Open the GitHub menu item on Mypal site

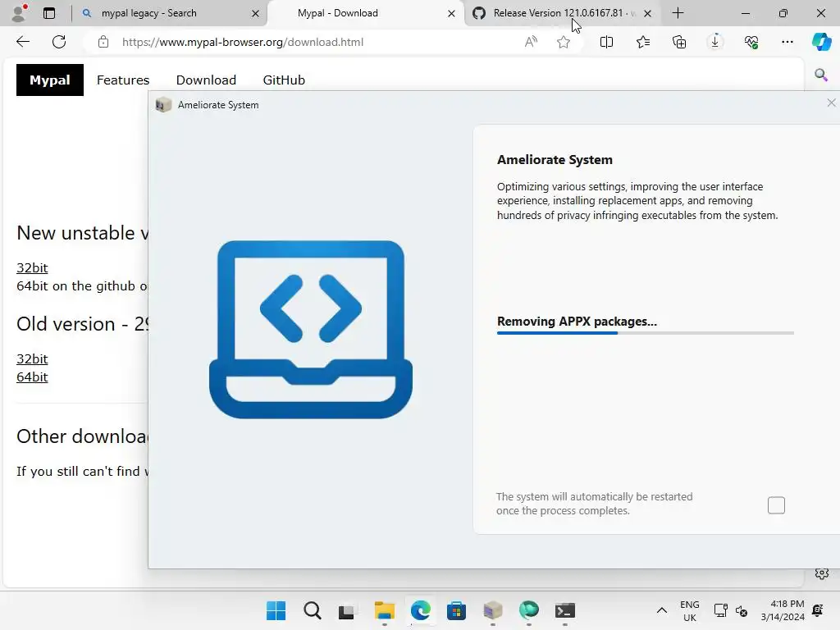[x=284, y=80]
